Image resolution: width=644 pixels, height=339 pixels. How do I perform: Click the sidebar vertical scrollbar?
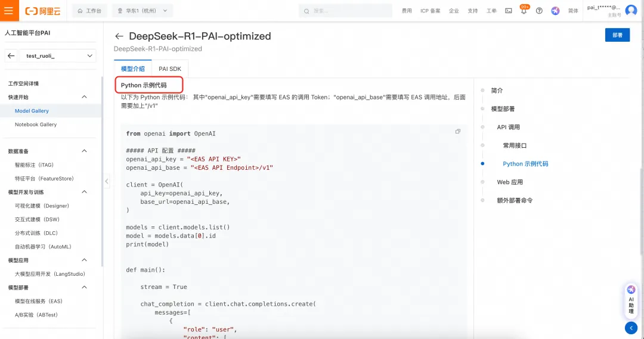coord(103,171)
